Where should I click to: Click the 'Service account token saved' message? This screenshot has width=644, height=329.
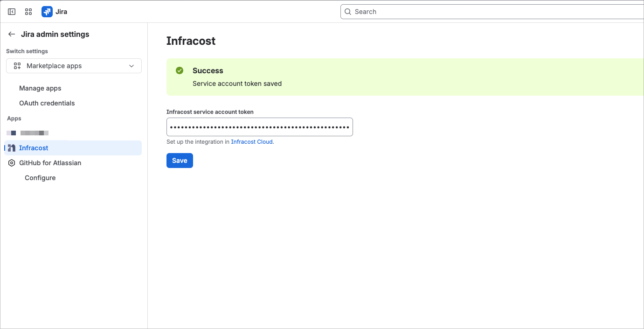(237, 84)
